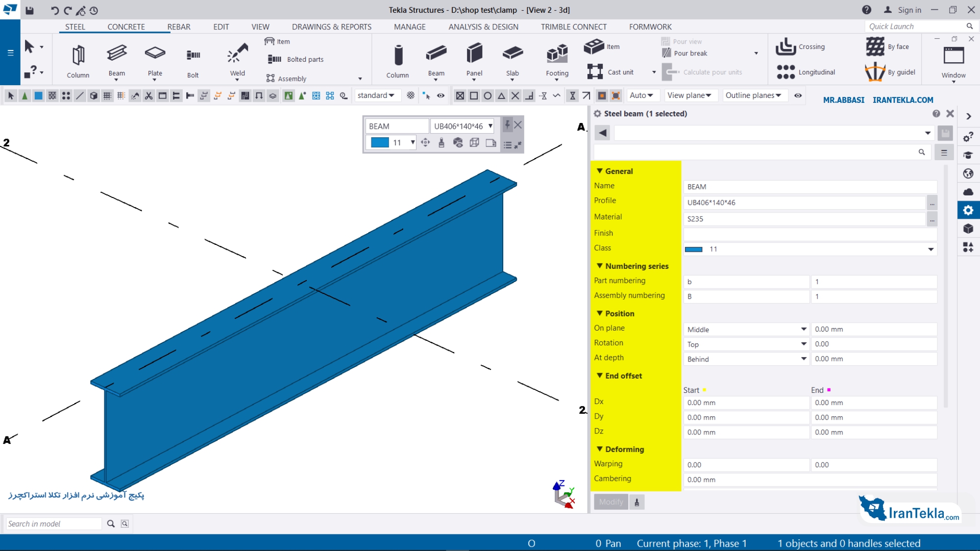Click the Material S235 field

[x=804, y=219]
